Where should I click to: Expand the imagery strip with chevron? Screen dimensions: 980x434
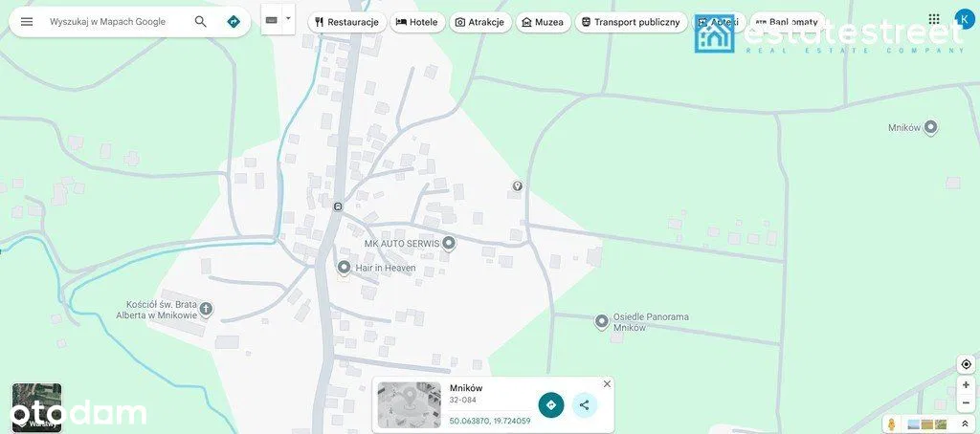click(x=965, y=424)
